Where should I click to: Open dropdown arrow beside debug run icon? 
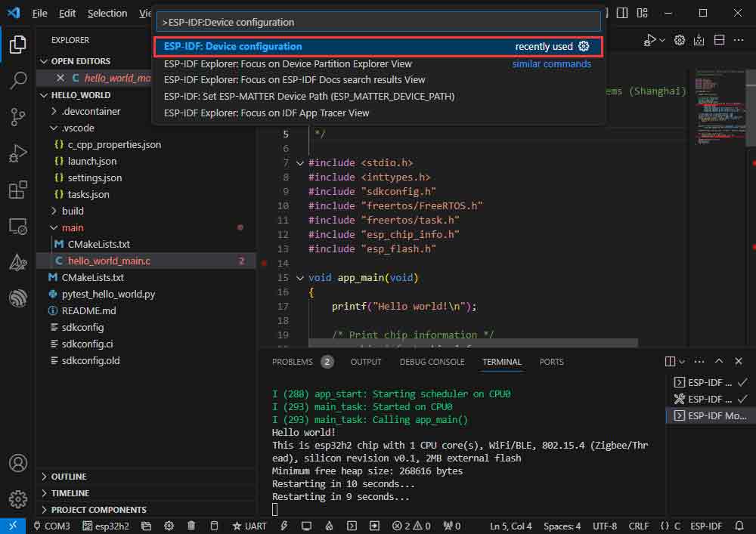[x=662, y=41]
